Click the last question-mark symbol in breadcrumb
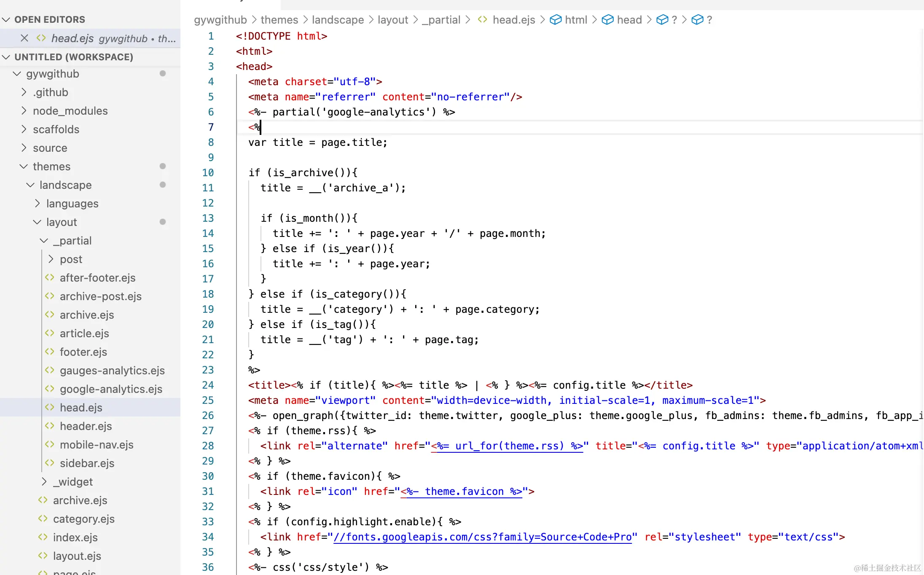924x575 pixels. click(x=709, y=20)
